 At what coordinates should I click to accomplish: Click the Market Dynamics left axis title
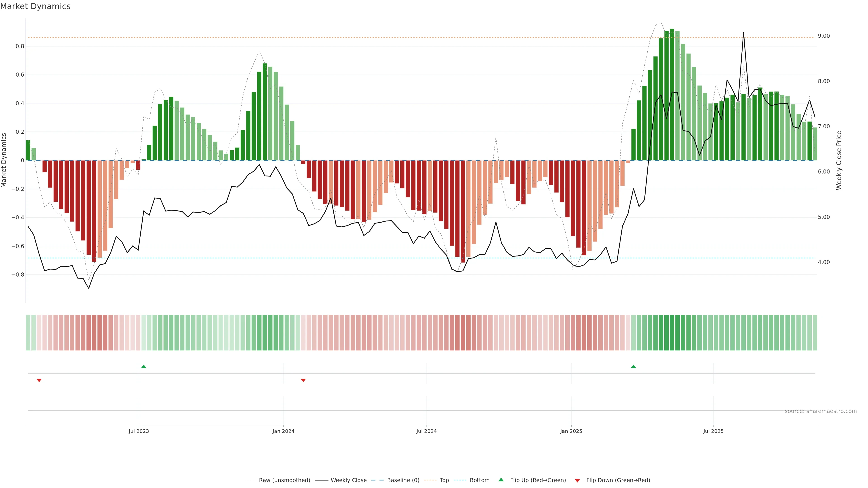click(x=4, y=160)
